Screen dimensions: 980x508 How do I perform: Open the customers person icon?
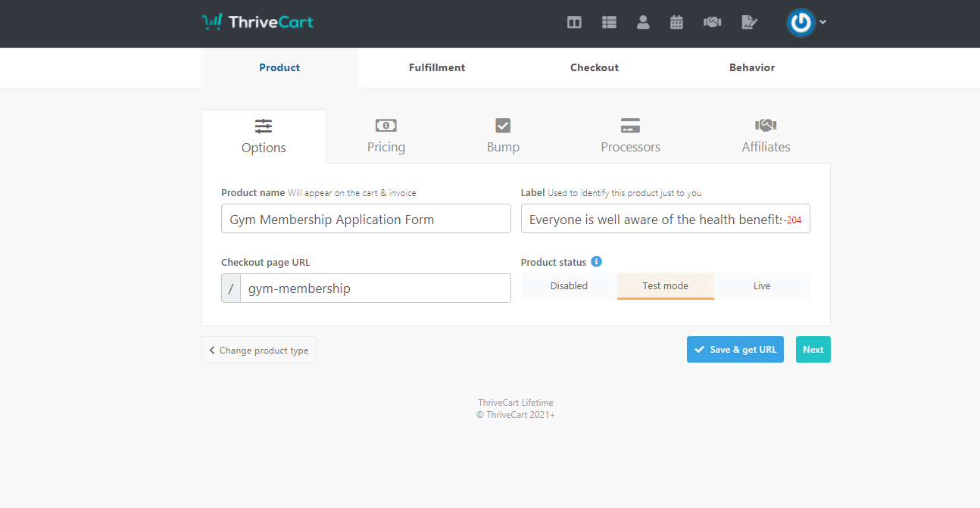pyautogui.click(x=643, y=23)
